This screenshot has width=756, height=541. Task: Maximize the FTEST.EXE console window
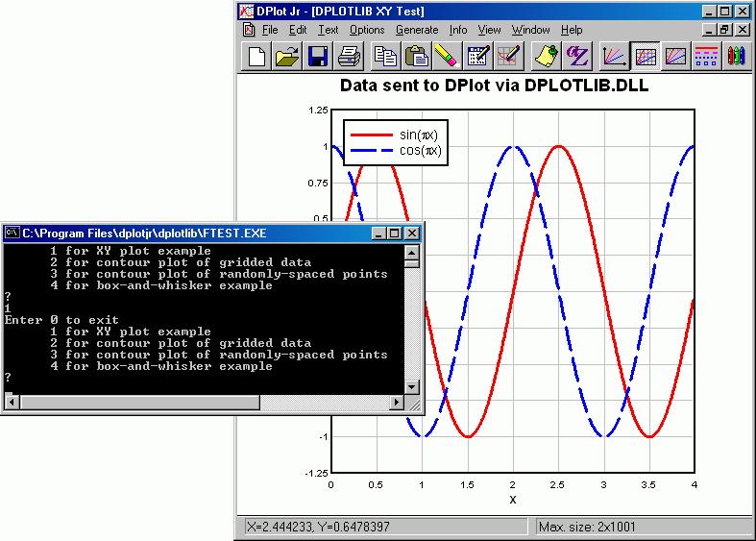pos(395,234)
